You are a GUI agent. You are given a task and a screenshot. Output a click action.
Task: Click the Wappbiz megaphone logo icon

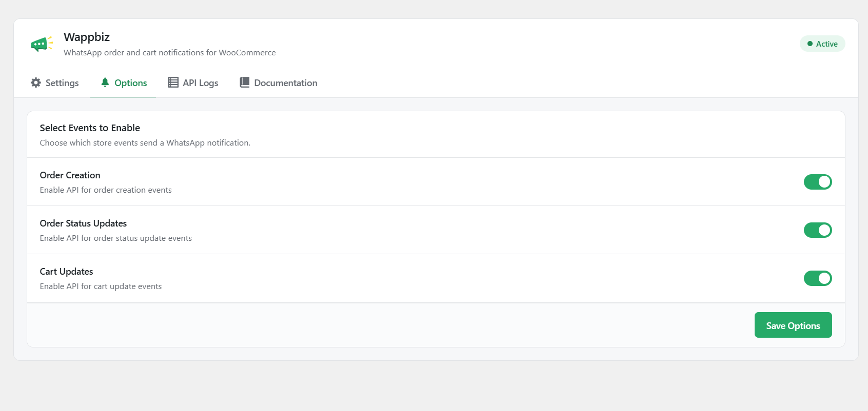[42, 44]
